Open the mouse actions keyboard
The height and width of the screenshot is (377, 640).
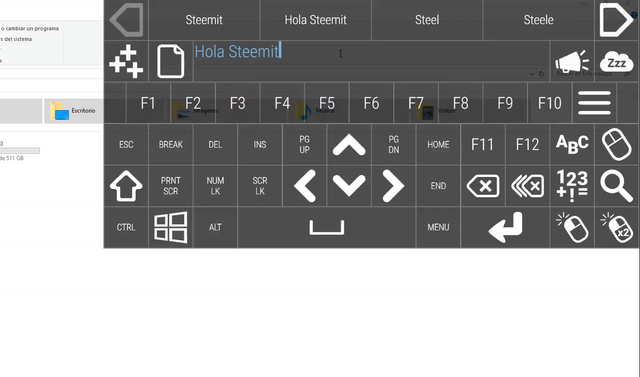pos(616,144)
